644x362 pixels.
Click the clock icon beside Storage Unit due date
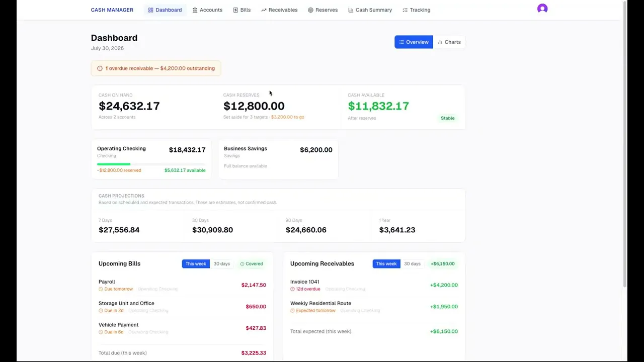101,311
